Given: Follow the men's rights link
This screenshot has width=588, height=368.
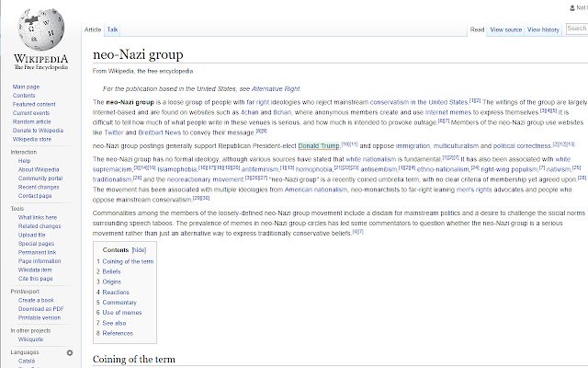Looking at the screenshot, I should click(x=474, y=190).
